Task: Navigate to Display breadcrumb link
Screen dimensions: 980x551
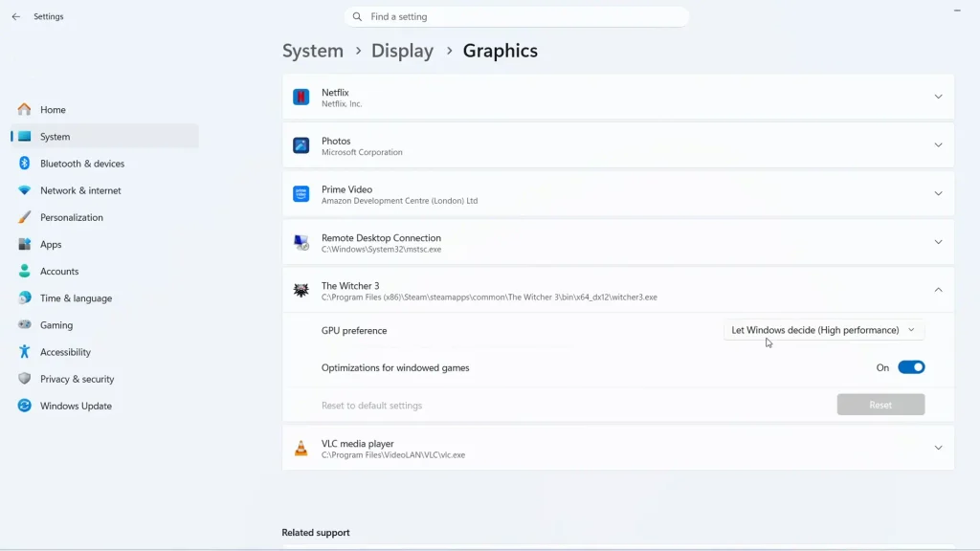Action: [x=402, y=51]
